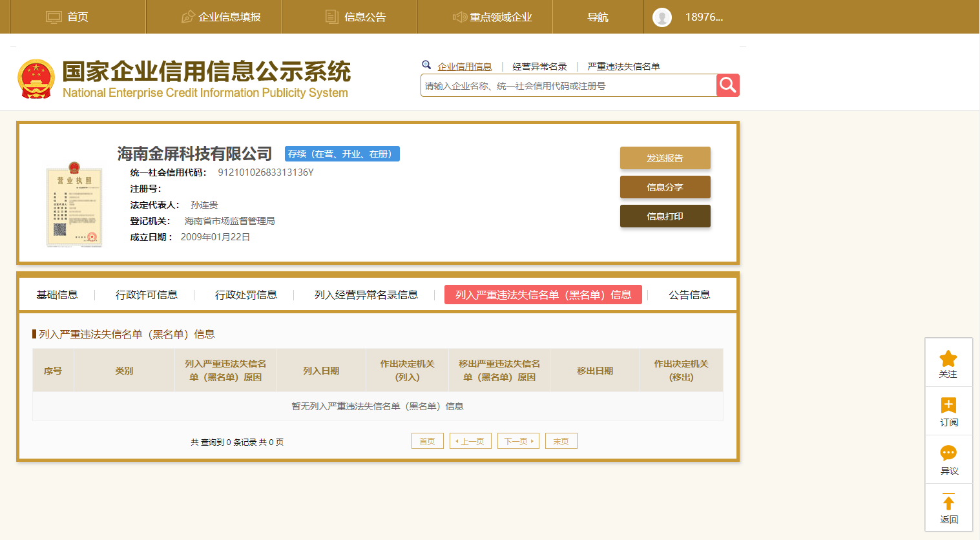The width and height of the screenshot is (980, 540).
Task: Open 企业信息填报 in top navigation
Action: (x=229, y=17)
